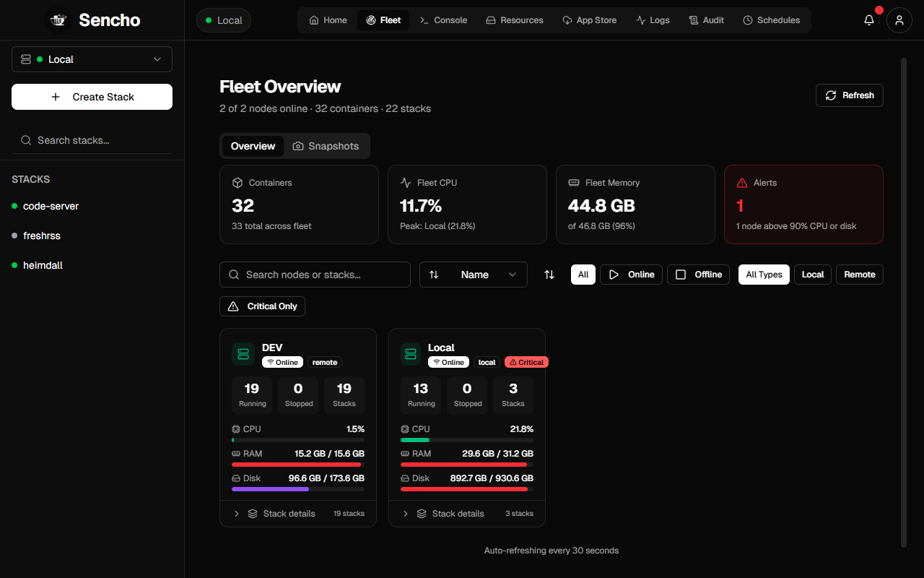
Task: Open the notifications bell icon
Action: pyautogui.click(x=869, y=20)
